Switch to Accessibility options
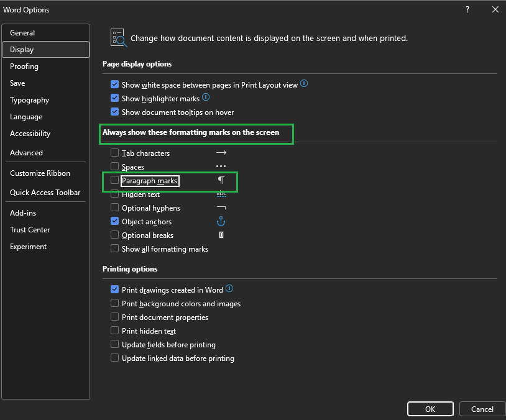Viewport: 506px width, 420px height. pyautogui.click(x=45, y=133)
